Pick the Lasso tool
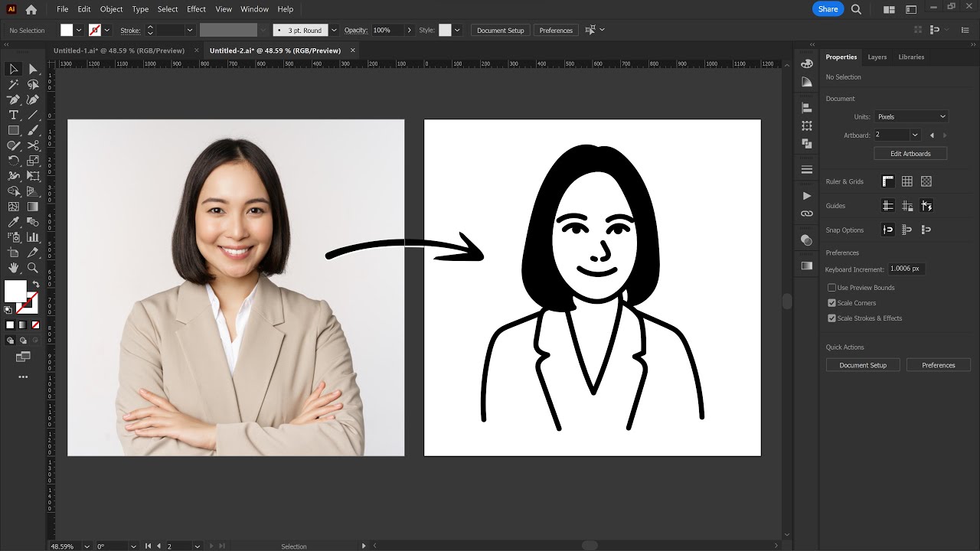The height and width of the screenshot is (551, 980). click(33, 84)
